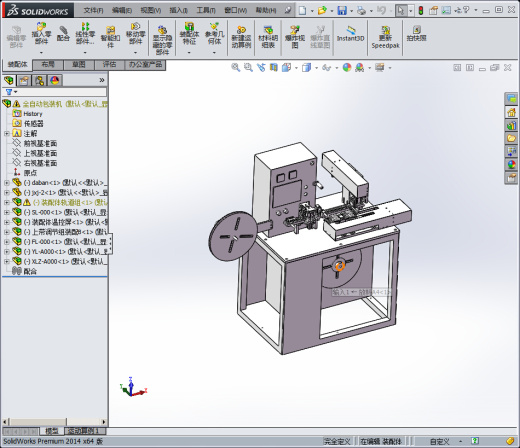Open the Assembly Features dropdown arrow

(x=189, y=53)
